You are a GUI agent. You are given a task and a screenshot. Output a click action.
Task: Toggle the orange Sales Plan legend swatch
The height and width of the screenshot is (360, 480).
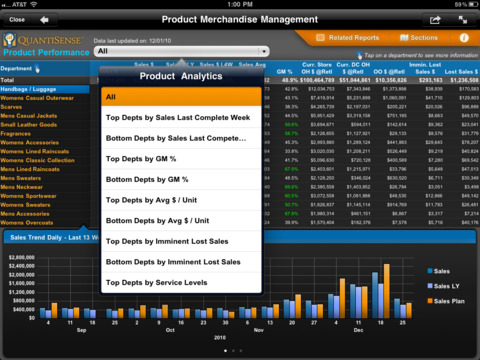coord(430,301)
